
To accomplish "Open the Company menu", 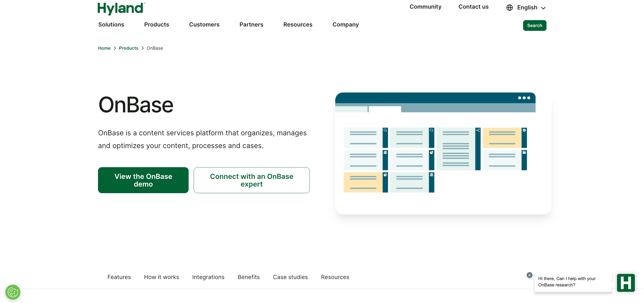I will pos(345,24).
